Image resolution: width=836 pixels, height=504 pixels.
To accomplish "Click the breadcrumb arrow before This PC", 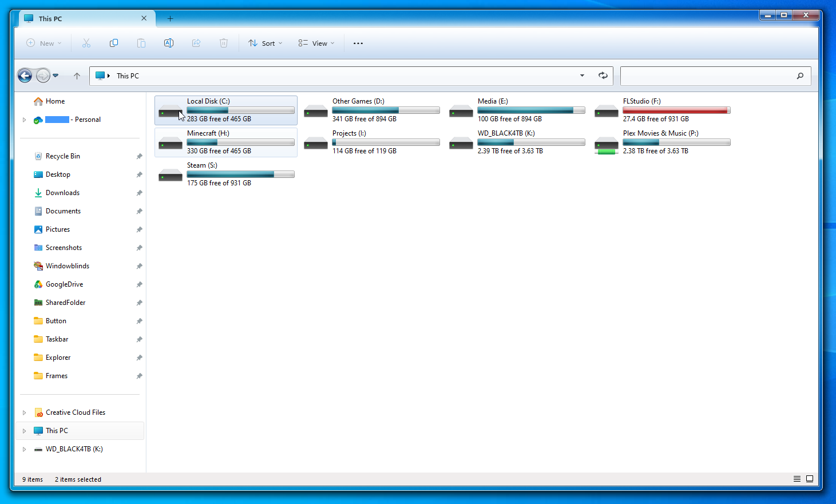I will (109, 76).
